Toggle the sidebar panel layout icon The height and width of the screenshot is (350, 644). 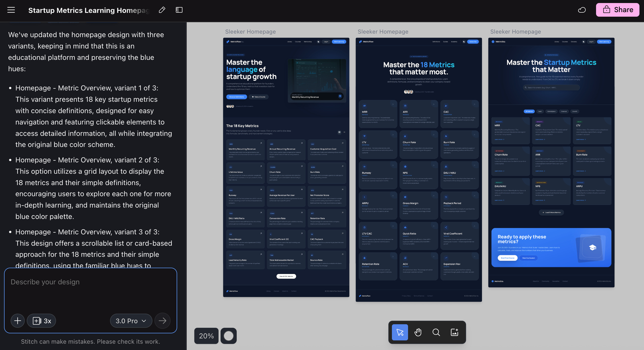point(179,10)
